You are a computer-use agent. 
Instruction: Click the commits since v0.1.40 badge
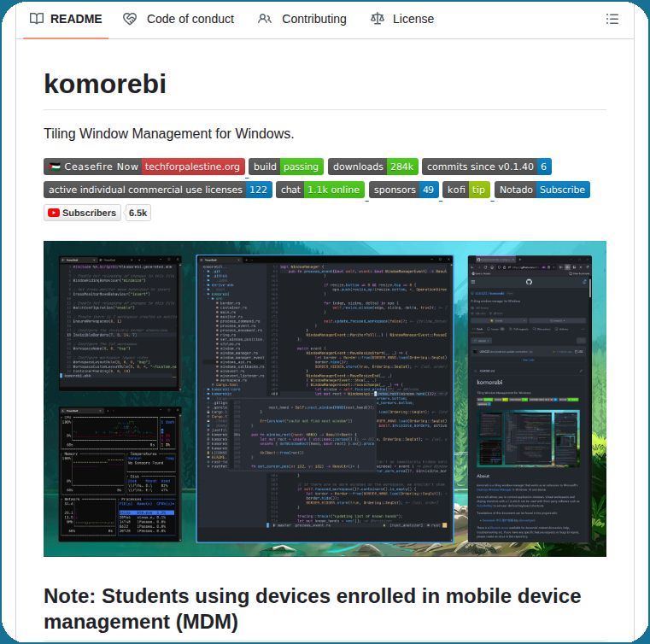(487, 167)
